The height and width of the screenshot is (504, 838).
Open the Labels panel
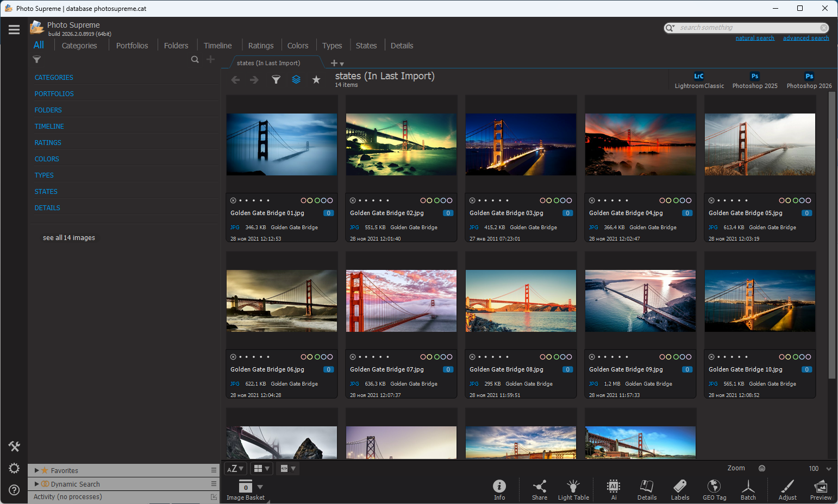click(679, 489)
